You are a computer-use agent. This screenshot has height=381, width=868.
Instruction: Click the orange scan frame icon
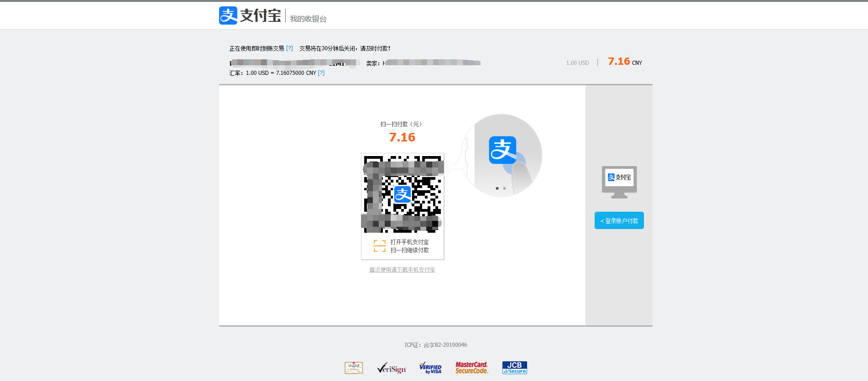[x=380, y=246]
